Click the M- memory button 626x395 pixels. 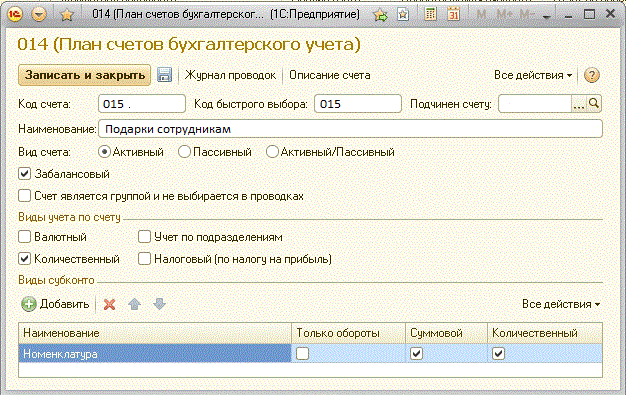[527, 15]
